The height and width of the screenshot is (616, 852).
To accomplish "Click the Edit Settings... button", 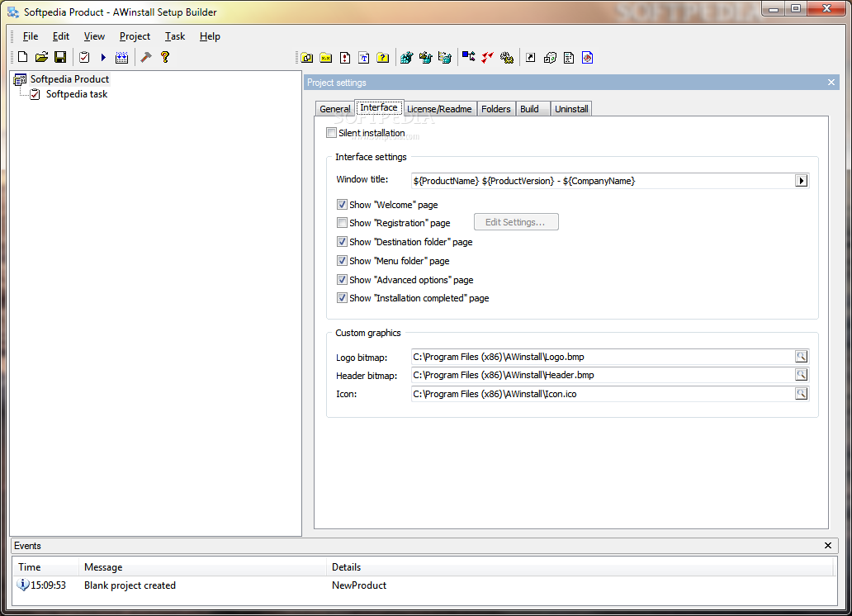I will [x=516, y=222].
